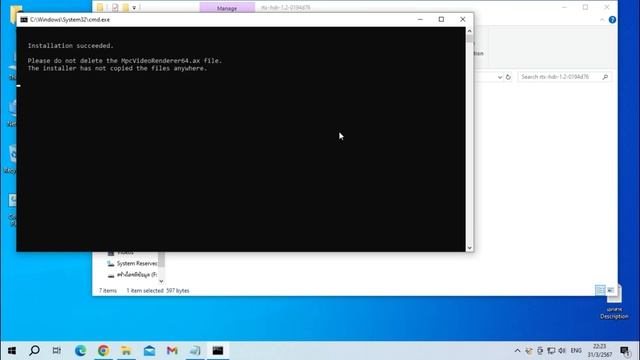
Task: Open the pinned app beside cmd taskbar button
Action: point(195,351)
